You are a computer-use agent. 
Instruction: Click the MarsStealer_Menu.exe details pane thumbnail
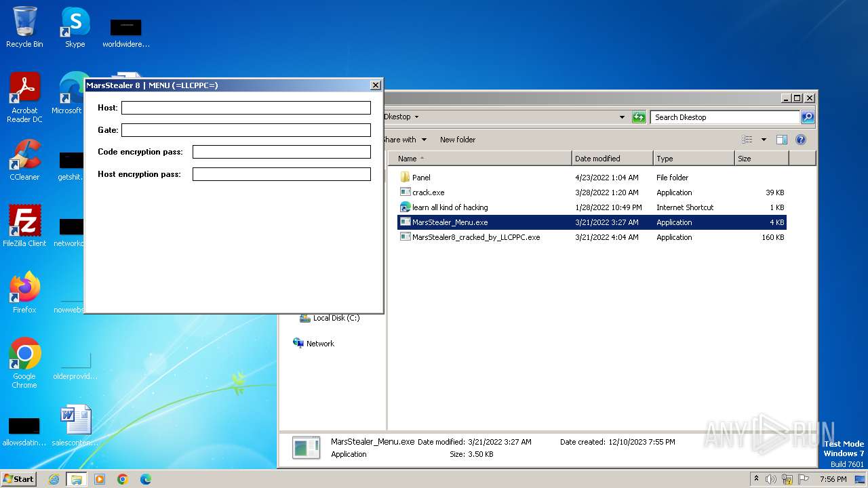[306, 448]
